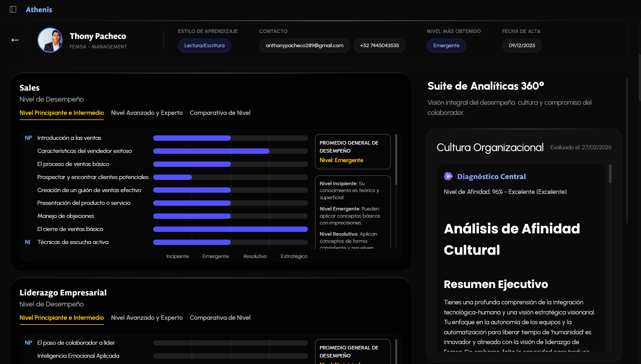
Task: Select 'El proceso de ventas básico' label
Action: [73, 164]
